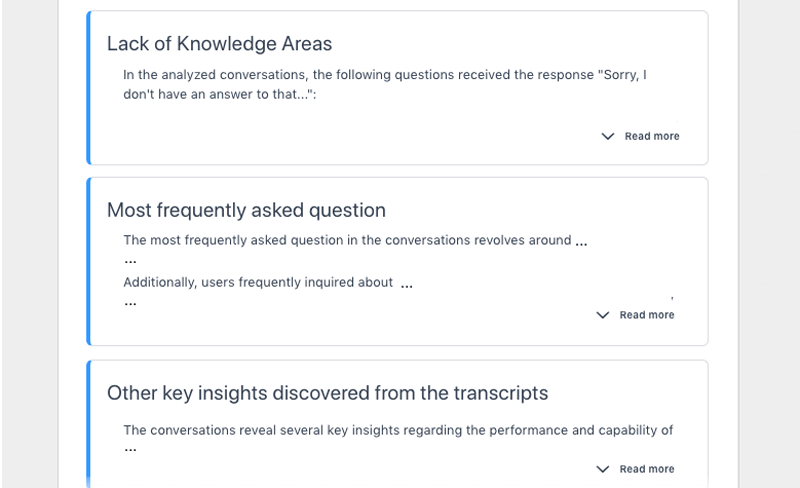Image resolution: width=800 pixels, height=488 pixels.
Task: Click the "Most frequently asked question" heading
Action: tap(246, 210)
